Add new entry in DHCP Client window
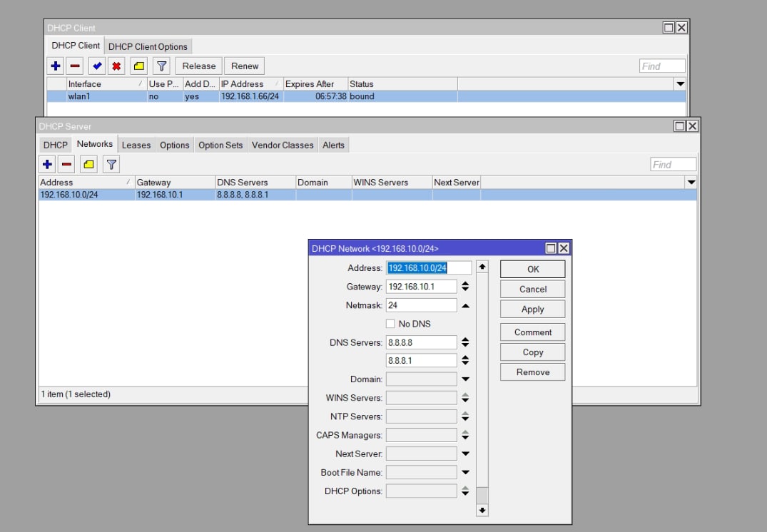The width and height of the screenshot is (767, 532). coord(56,66)
